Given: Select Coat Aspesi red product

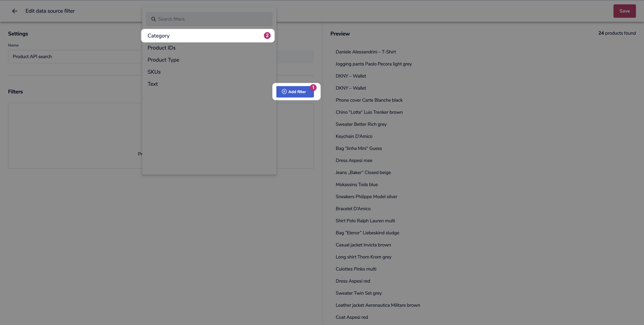Looking at the screenshot, I should pyautogui.click(x=352, y=317).
